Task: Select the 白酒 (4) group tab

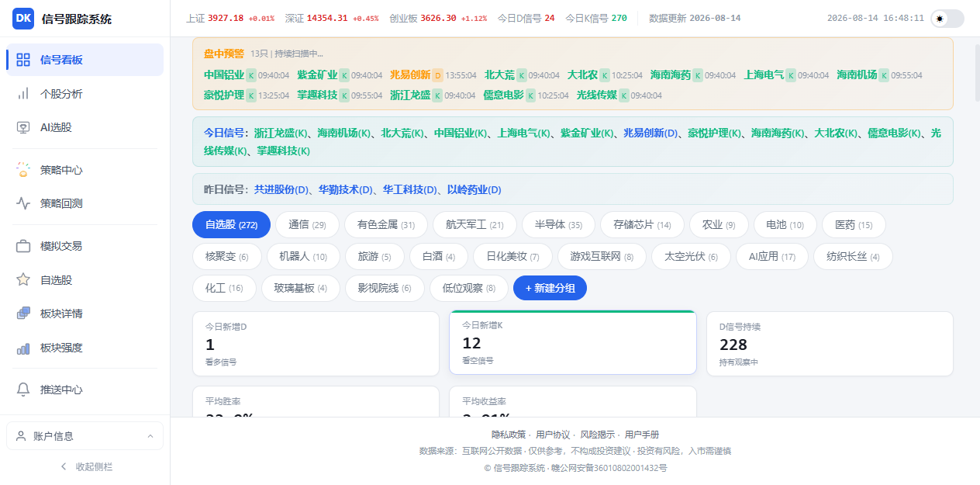Action: coord(439,257)
